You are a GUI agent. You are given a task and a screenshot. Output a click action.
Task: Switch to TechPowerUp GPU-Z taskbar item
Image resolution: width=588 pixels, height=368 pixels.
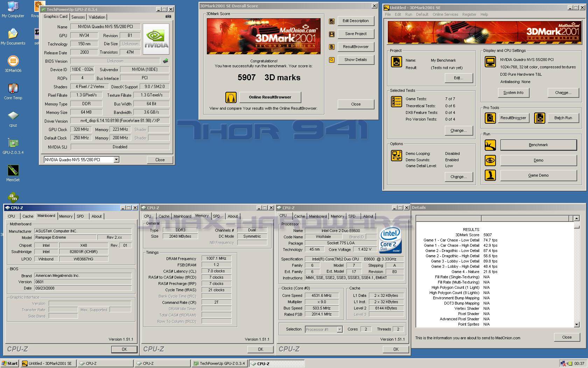[219, 363]
